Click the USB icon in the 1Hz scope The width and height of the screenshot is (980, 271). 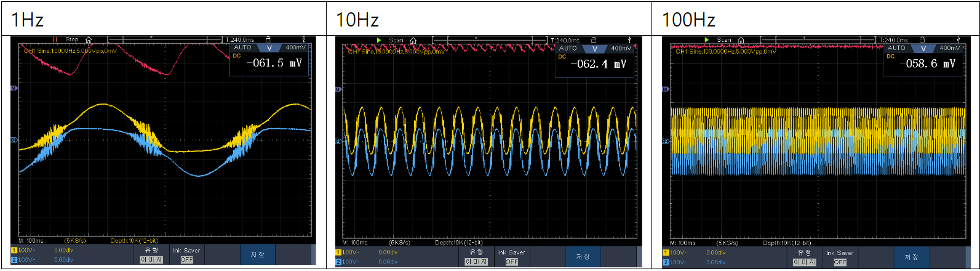pos(304,39)
